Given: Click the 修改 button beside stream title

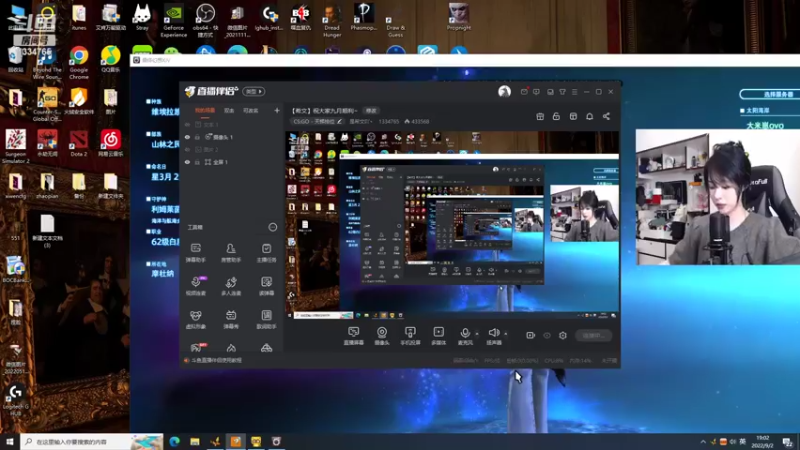Looking at the screenshot, I should tap(371, 111).
